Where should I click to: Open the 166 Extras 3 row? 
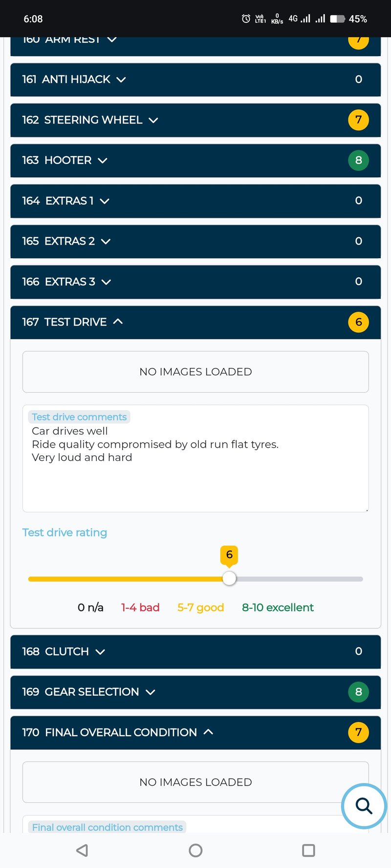coord(195,282)
